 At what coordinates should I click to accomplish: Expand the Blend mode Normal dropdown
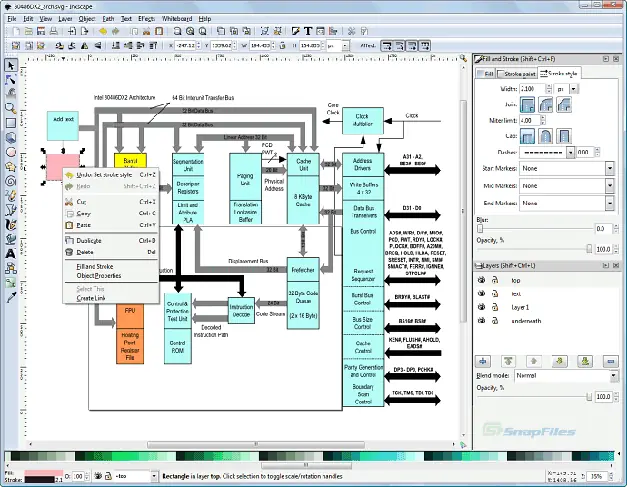565,376
